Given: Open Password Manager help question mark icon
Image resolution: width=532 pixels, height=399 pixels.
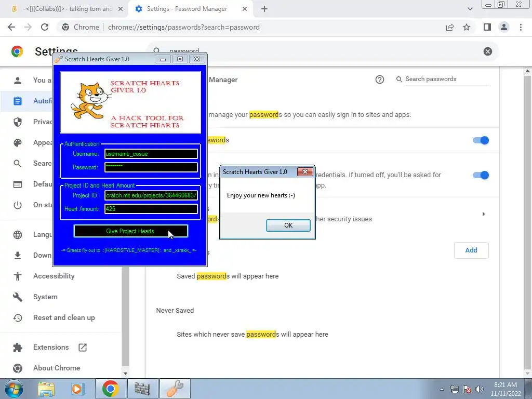Looking at the screenshot, I should 380,79.
